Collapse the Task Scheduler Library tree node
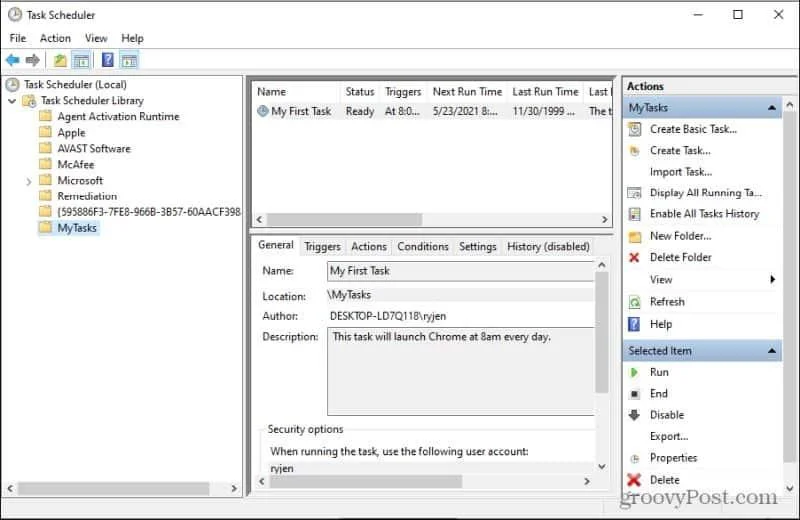The width and height of the screenshot is (800, 520). click(12, 101)
